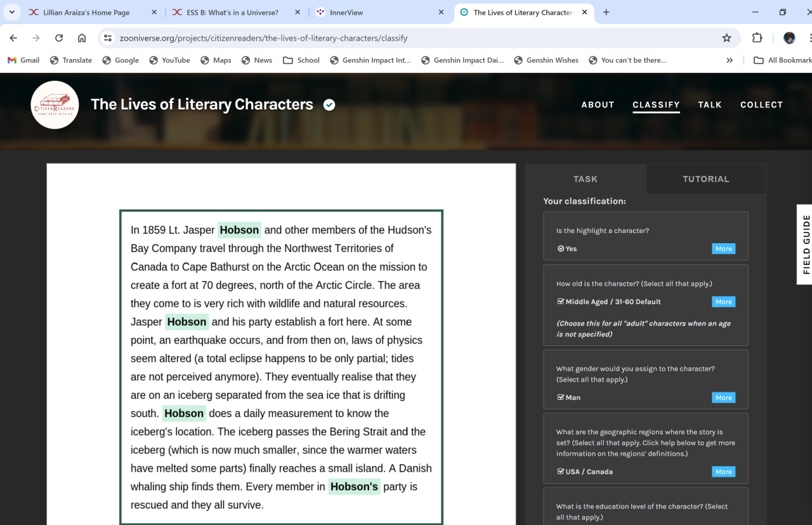Open the Extensions puzzle icon
Image resolution: width=812 pixels, height=525 pixels.
click(x=757, y=38)
